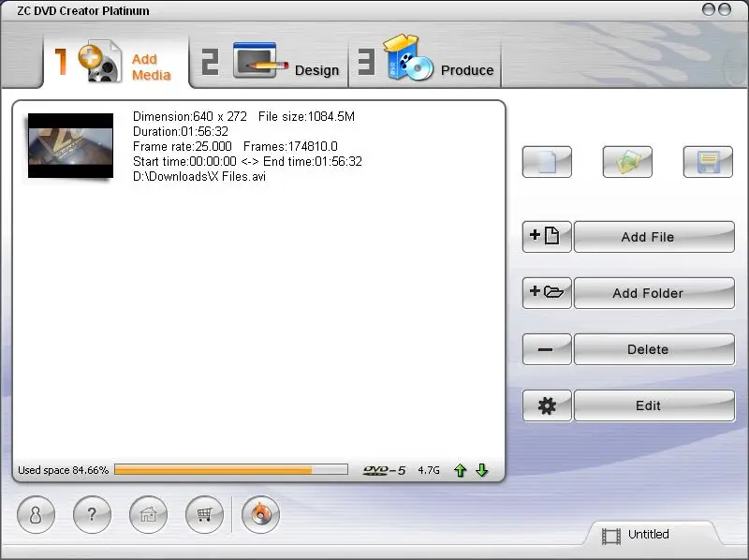The height and width of the screenshot is (560, 749).
Task: Click the Add File button
Action: click(x=654, y=237)
